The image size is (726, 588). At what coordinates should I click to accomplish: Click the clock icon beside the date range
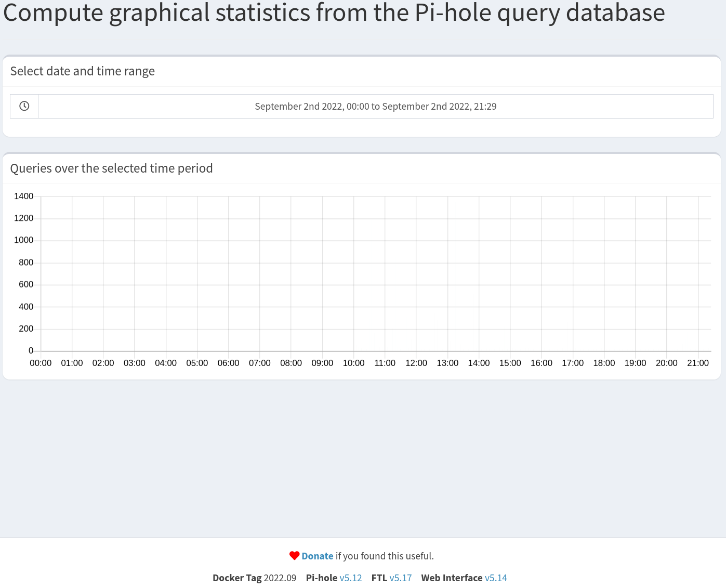pyautogui.click(x=23, y=106)
